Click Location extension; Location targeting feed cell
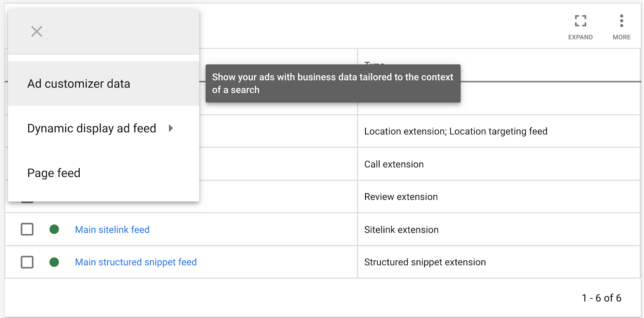Screen dimensions: 644x318 point(456,131)
